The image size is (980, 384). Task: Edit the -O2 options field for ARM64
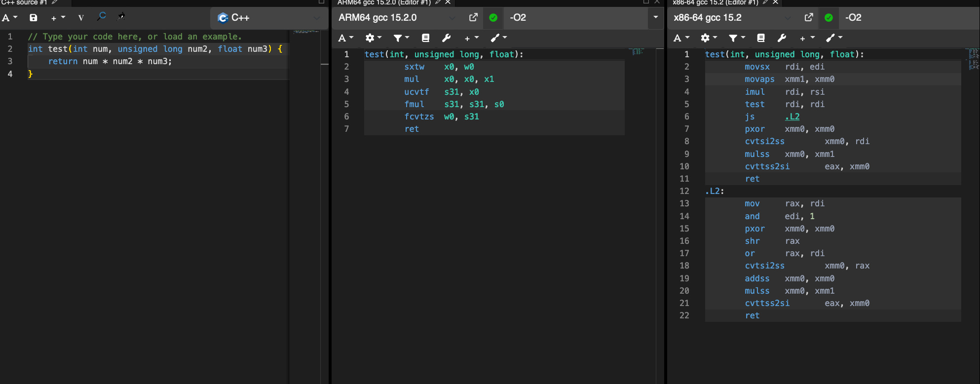pyautogui.click(x=576, y=18)
